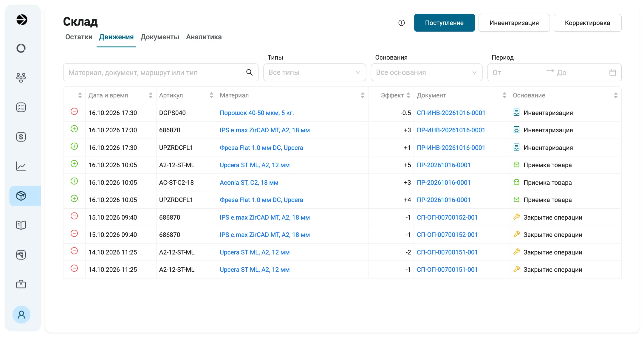Click the wrench icon in 14.10.2026 -2 row
The height and width of the screenshot is (337, 644).
pyautogui.click(x=516, y=252)
